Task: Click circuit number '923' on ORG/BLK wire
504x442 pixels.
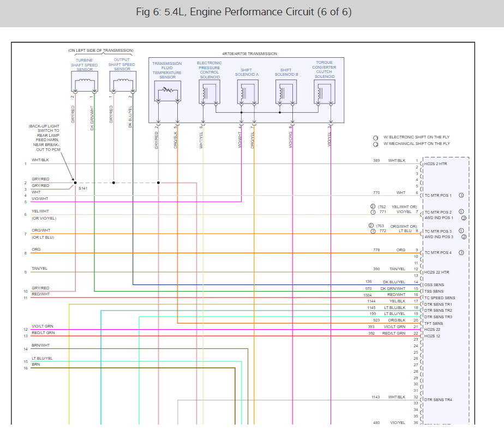Action: (x=376, y=320)
